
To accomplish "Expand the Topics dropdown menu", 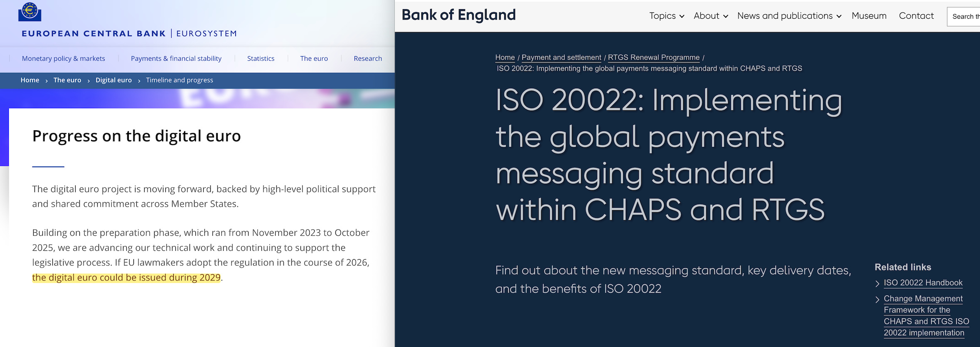I will click(x=667, y=16).
